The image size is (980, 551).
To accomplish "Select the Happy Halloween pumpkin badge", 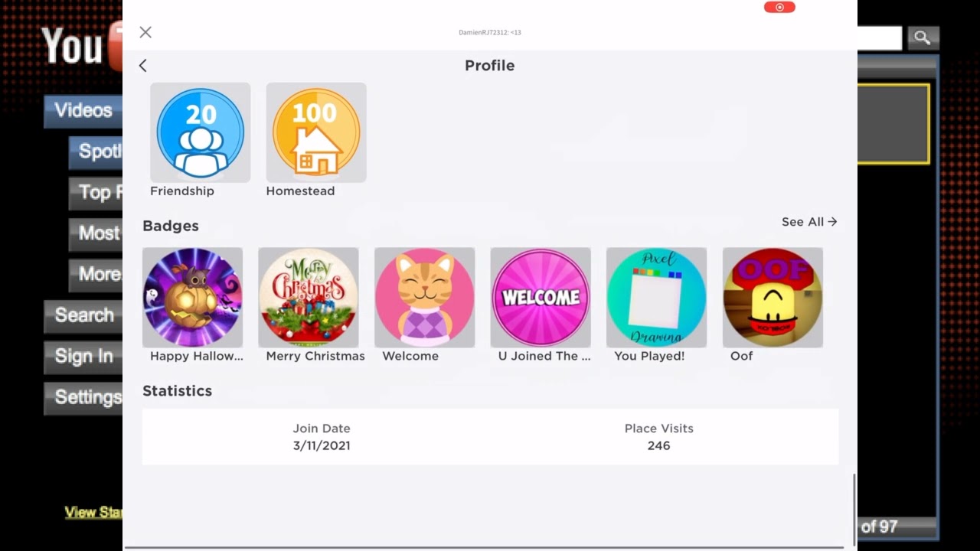I will pyautogui.click(x=192, y=297).
